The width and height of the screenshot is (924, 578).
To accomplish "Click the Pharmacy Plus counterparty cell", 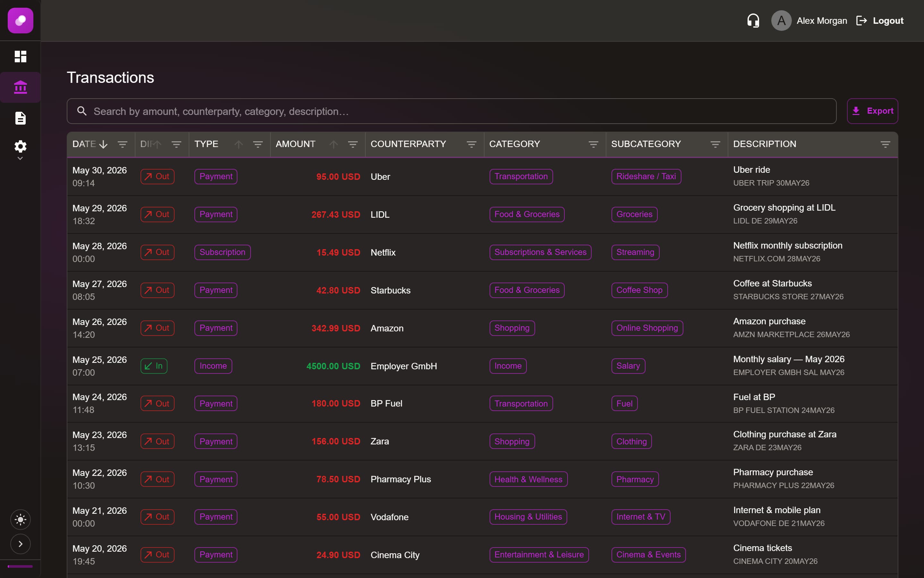I will [400, 479].
